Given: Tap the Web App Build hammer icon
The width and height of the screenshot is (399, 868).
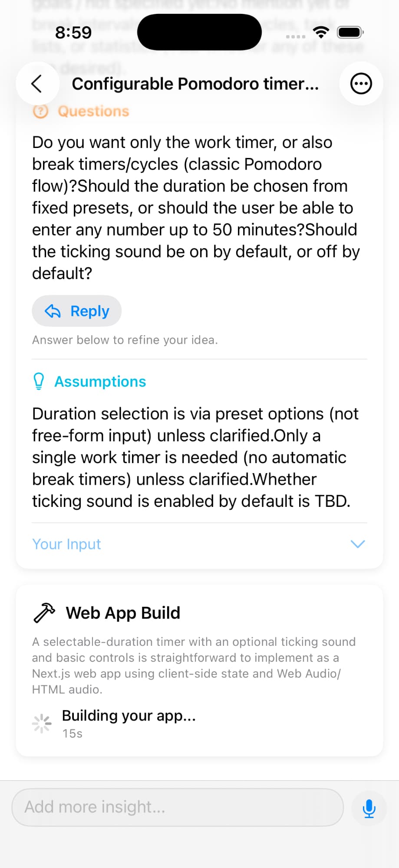Looking at the screenshot, I should pos(45,612).
